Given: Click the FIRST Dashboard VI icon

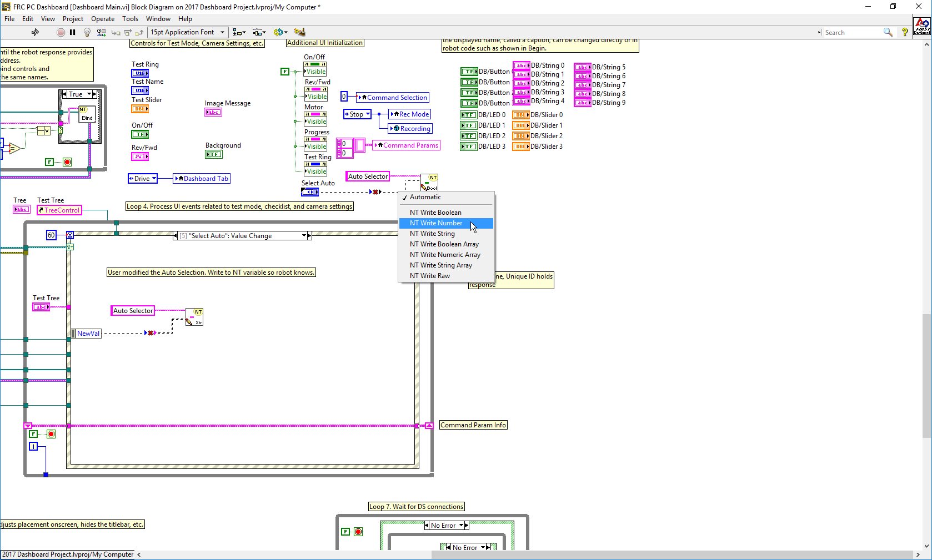Looking at the screenshot, I should click(x=922, y=26).
